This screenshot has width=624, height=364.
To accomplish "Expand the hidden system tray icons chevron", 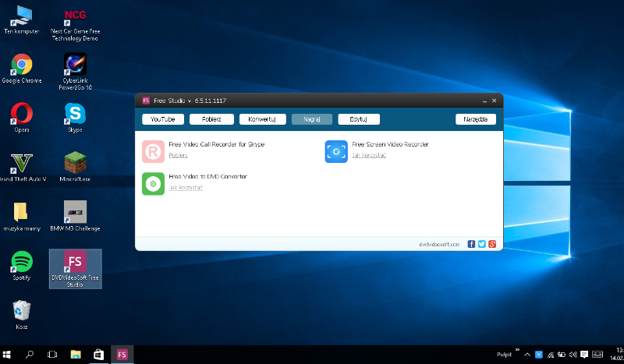I will [x=527, y=355].
